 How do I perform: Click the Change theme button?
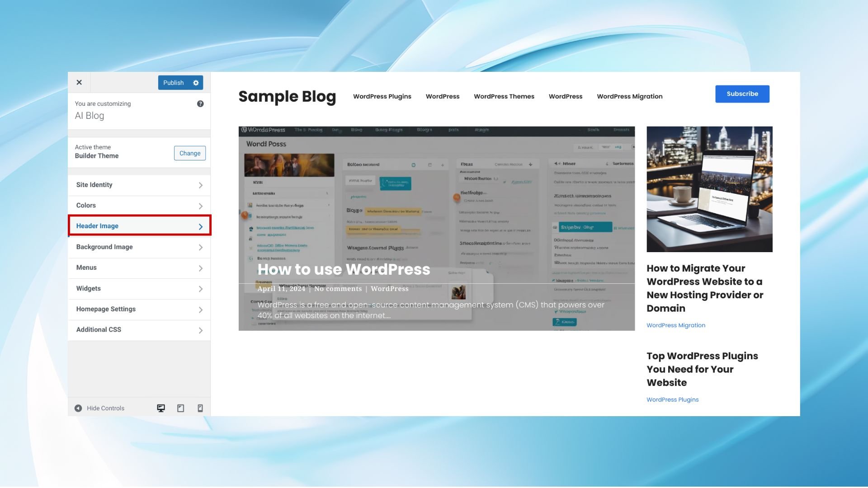coord(190,153)
